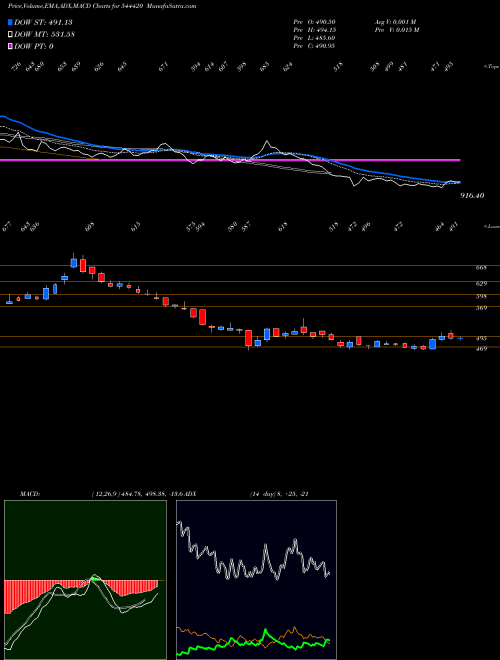500x660 pixels.
Task: Click the 916.40 value beside the EMA chart
Action: click(472, 196)
